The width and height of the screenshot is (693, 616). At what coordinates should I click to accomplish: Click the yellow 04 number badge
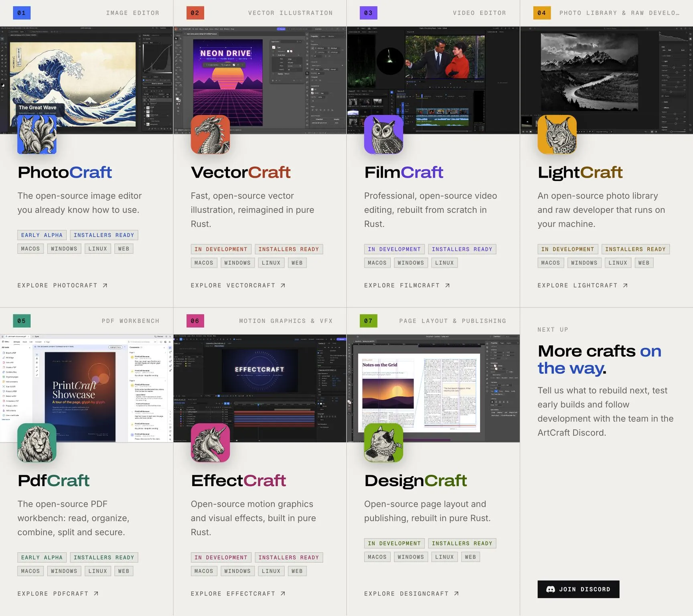[542, 13]
